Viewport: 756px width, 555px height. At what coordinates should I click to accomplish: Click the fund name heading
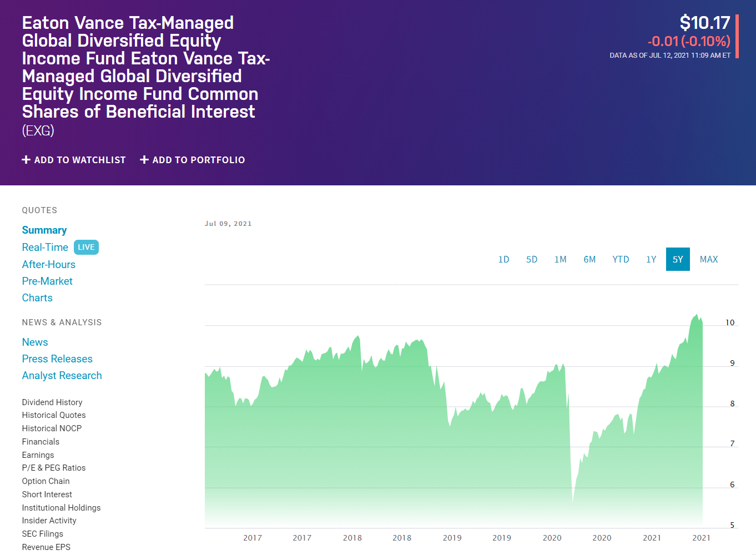146,67
